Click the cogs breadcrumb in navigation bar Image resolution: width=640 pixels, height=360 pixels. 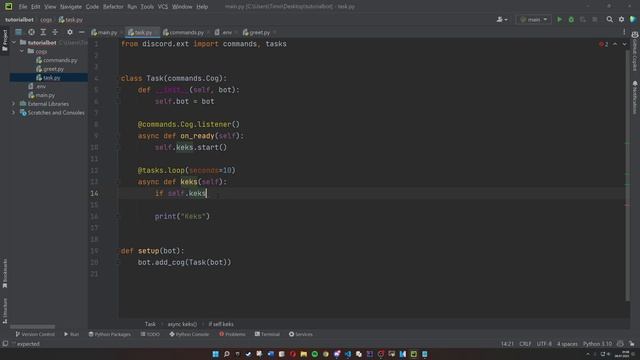[46, 20]
